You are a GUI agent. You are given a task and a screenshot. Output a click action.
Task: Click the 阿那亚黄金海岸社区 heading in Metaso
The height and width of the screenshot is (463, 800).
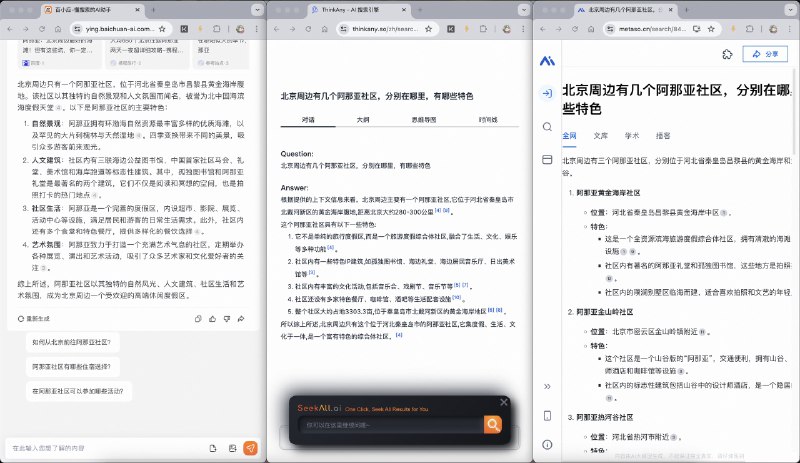608,193
